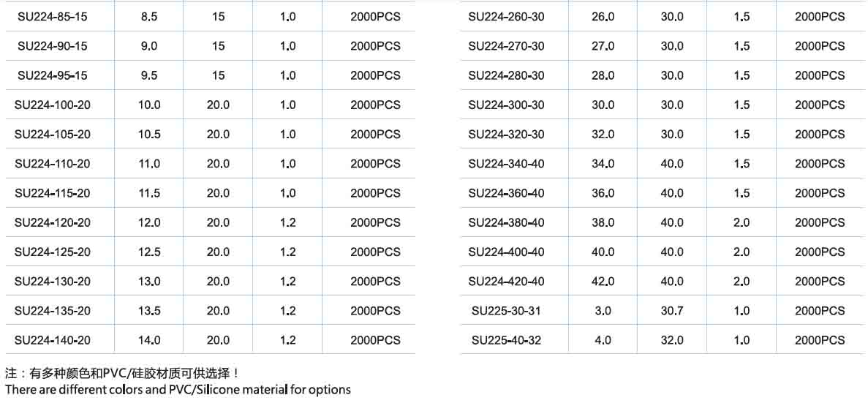This screenshot has height=403, width=868.
Task: Select the 32.0 length in SU225-40-32 row
Action: pos(672,340)
